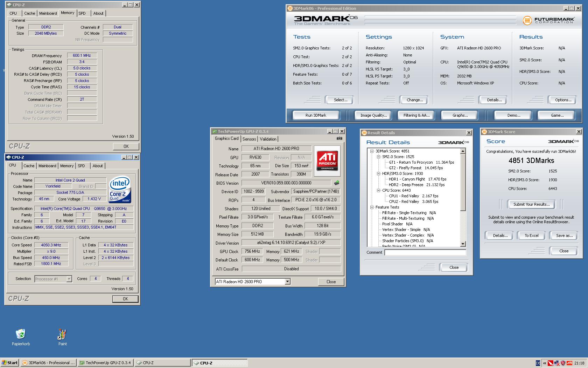
Task: Switch to 3DMark06 Professional taskbar item
Action: (48, 363)
